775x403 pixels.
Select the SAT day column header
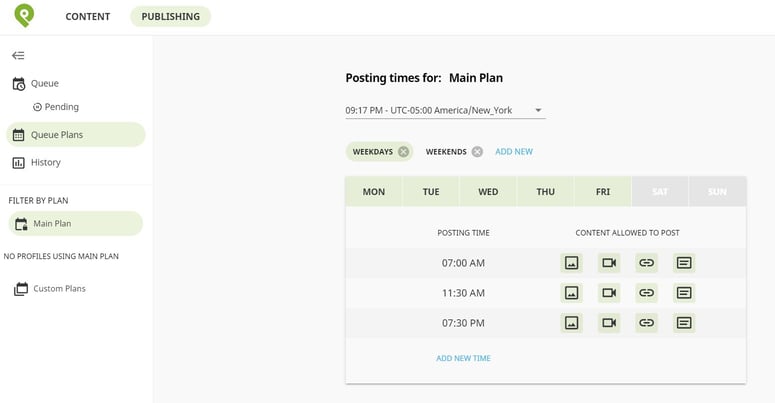point(660,192)
